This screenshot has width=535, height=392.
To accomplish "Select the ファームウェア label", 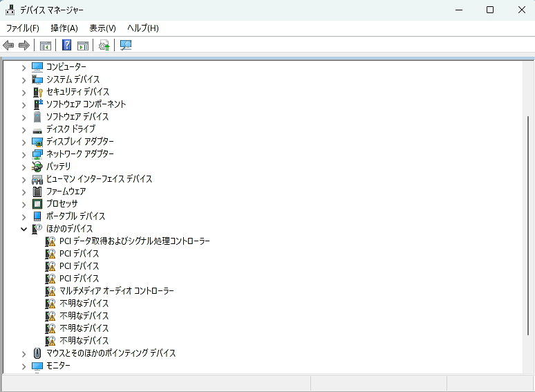I will (66, 192).
